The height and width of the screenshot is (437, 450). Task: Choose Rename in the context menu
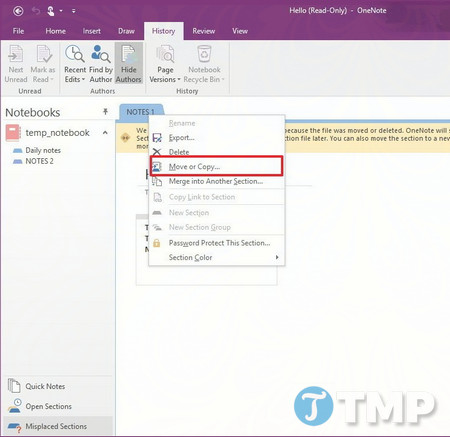pos(182,123)
